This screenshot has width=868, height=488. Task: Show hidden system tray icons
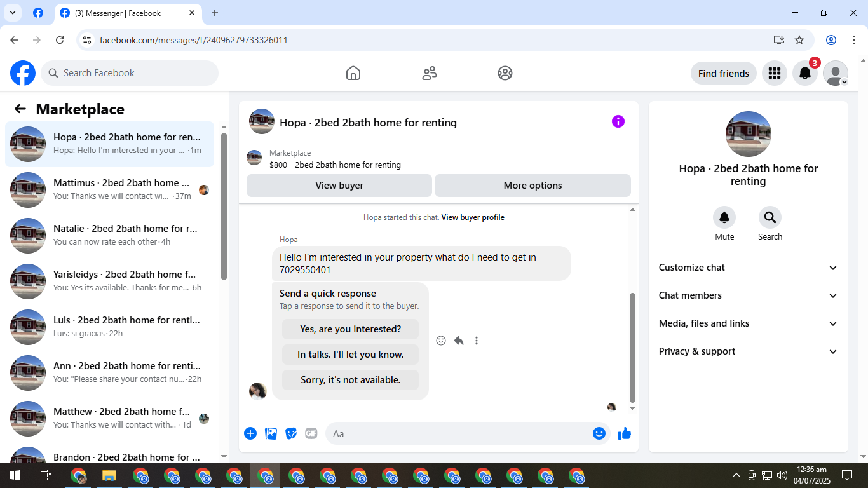[x=736, y=475]
